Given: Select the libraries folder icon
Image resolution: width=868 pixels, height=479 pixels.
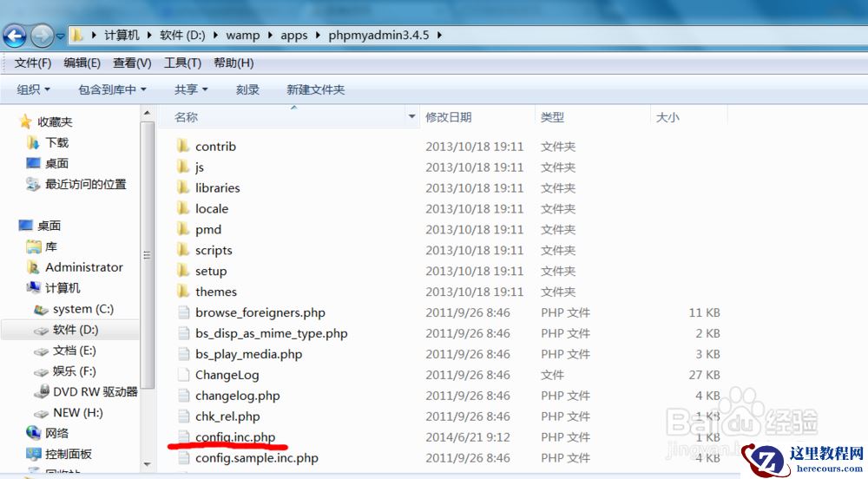Looking at the screenshot, I should (x=183, y=187).
